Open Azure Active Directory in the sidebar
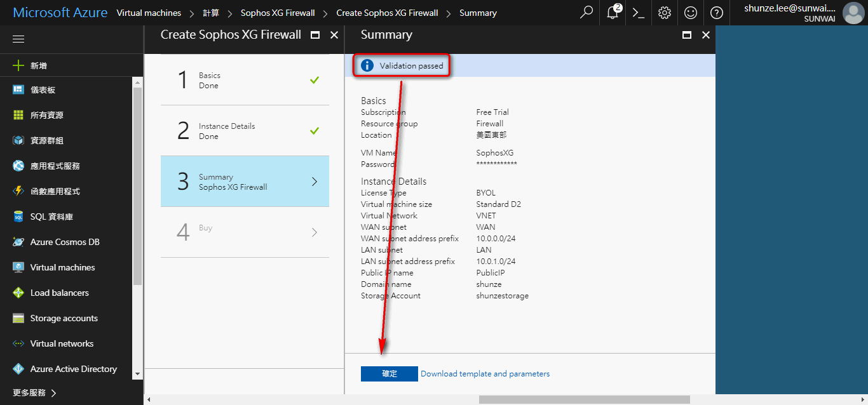This screenshot has width=868, height=405. pos(66,369)
